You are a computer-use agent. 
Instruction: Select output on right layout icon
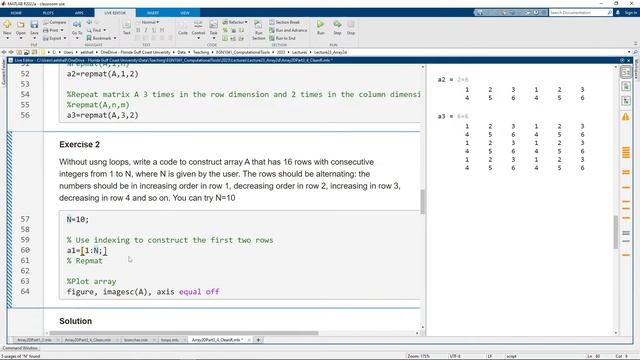pos(626,73)
